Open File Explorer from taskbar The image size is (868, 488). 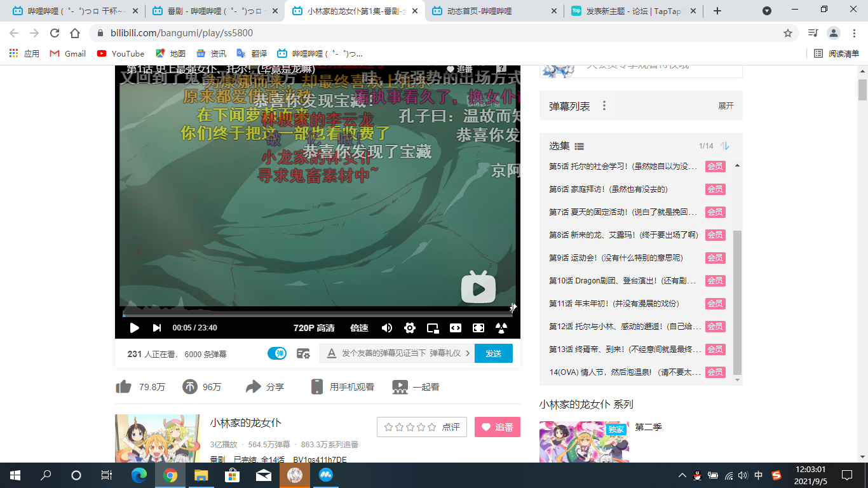click(x=201, y=475)
